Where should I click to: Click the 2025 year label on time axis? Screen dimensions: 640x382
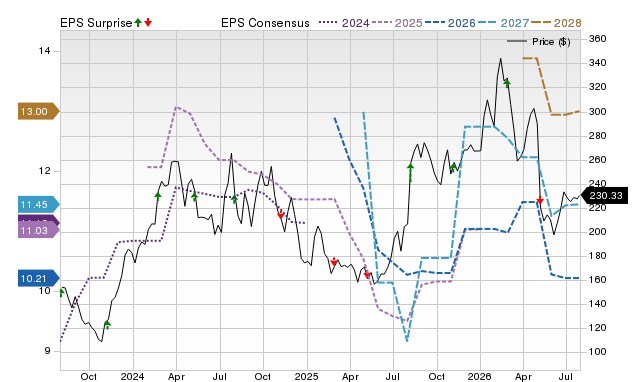(306, 376)
